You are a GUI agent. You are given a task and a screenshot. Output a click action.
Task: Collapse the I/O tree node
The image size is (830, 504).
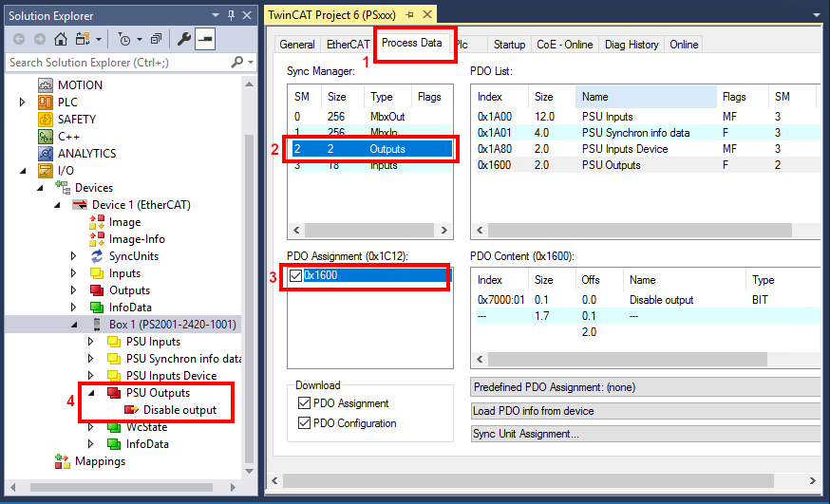pyautogui.click(x=23, y=171)
